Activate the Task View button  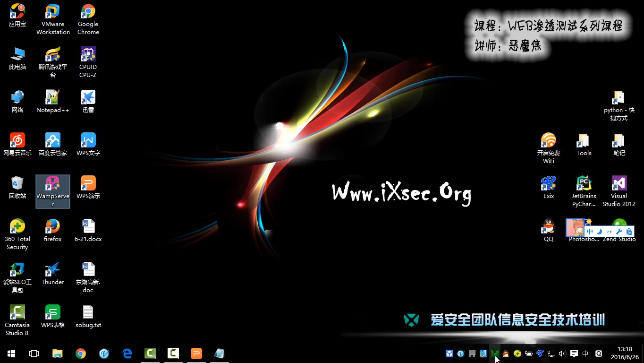pyautogui.click(x=33, y=353)
